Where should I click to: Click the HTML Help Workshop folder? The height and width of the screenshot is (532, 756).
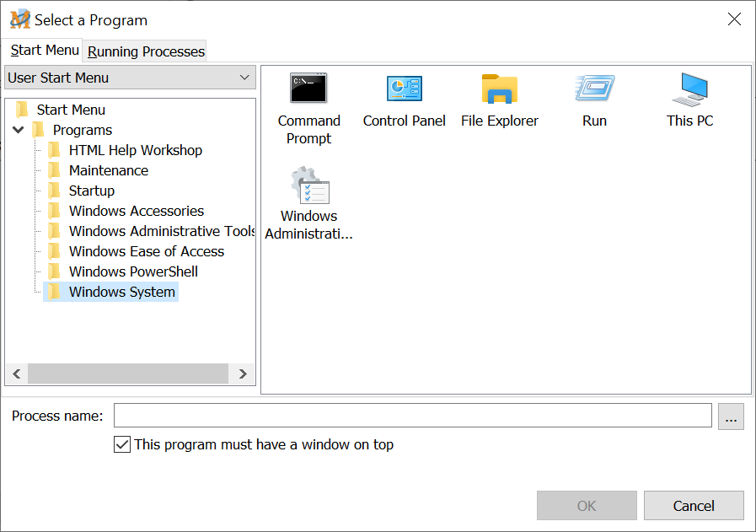coord(135,150)
